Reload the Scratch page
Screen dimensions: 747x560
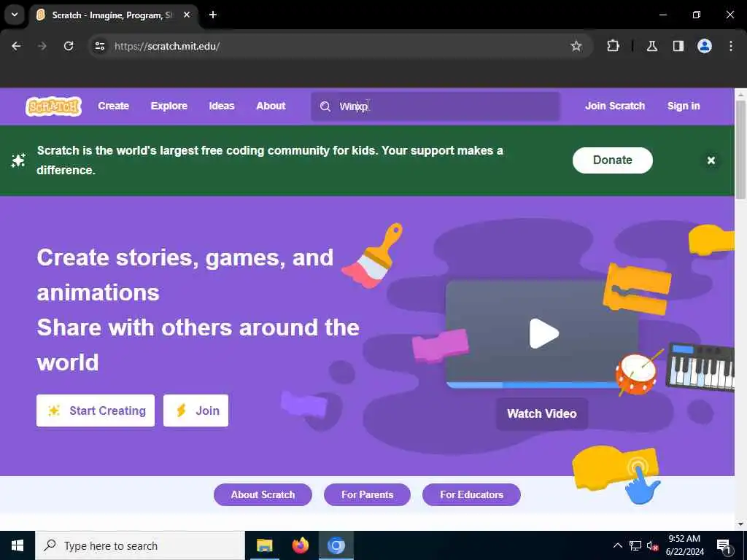69,46
